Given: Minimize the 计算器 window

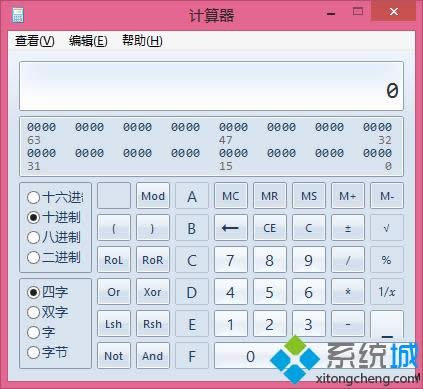Looking at the screenshot, I should click(x=331, y=13).
